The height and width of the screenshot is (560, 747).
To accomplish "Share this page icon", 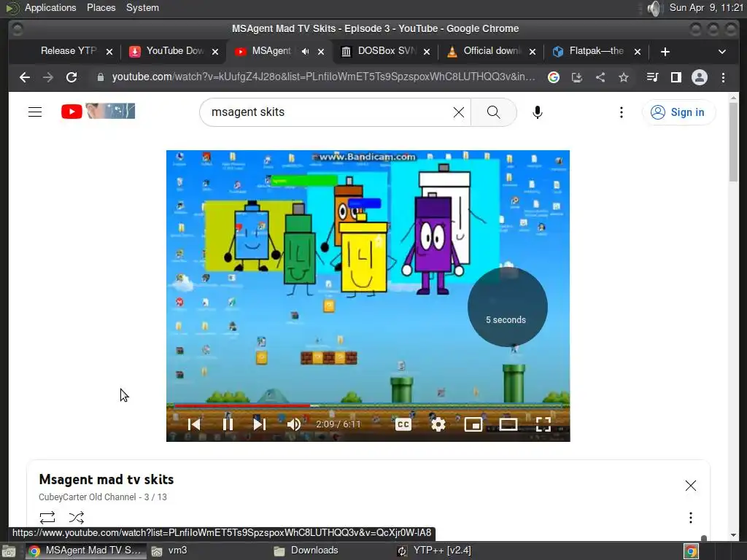I will tap(600, 77).
